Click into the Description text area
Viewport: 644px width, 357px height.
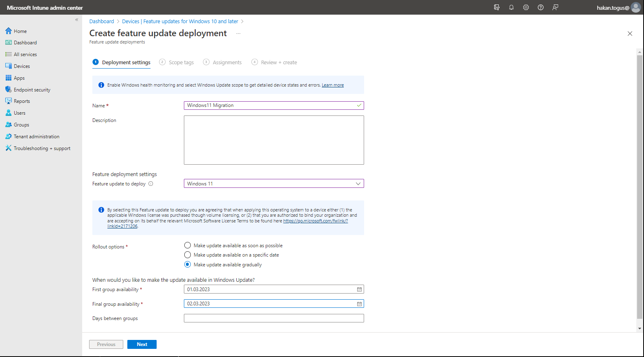point(274,140)
